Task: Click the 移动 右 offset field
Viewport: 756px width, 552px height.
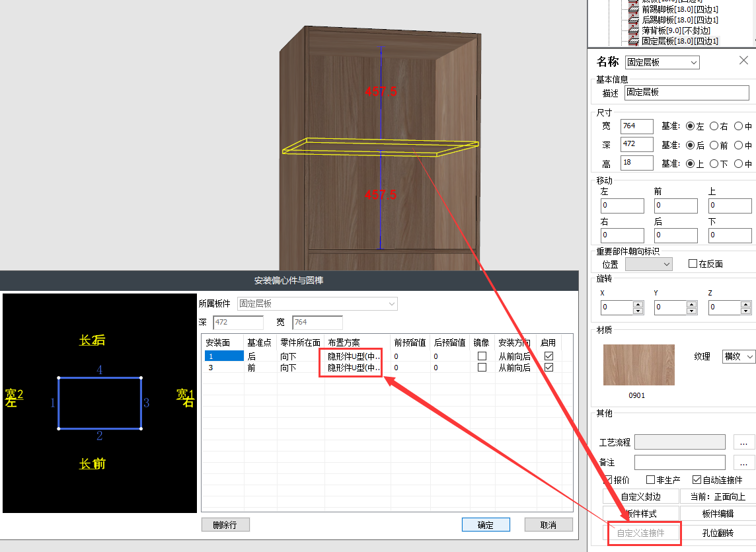Action: (x=622, y=235)
